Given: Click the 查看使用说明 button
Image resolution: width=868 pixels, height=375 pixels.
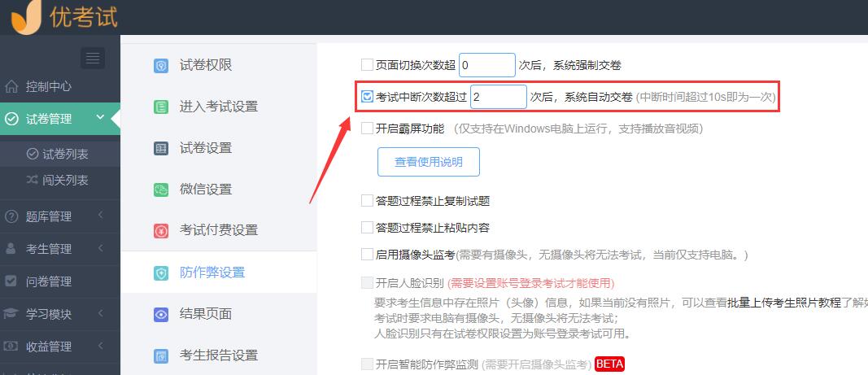Looking at the screenshot, I should pyautogui.click(x=429, y=162).
